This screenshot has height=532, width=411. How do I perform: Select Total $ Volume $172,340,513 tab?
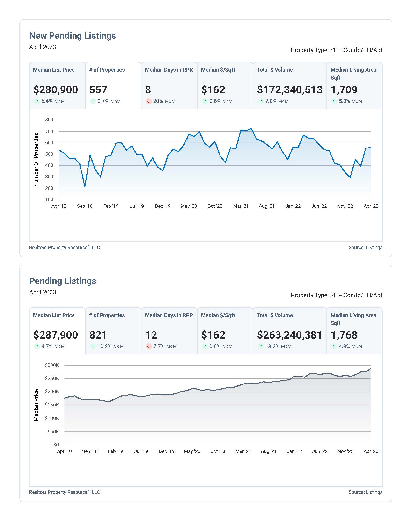pyautogui.click(x=290, y=86)
